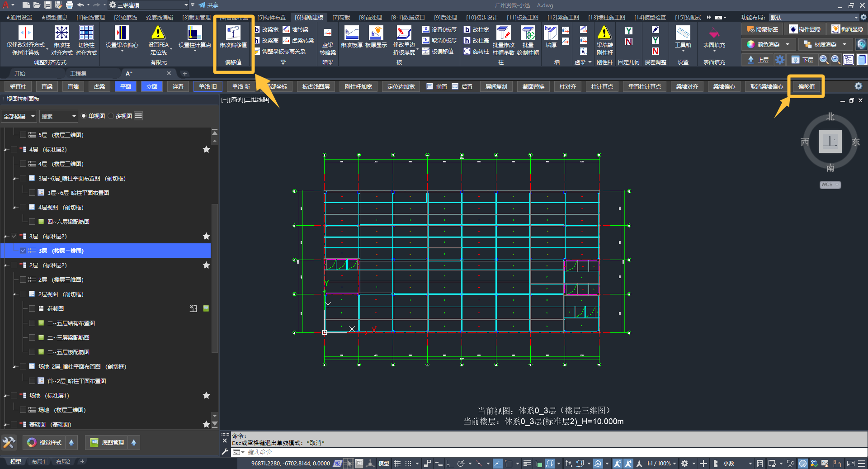Click the 偏移值 button in quick bar
The height and width of the screenshot is (469, 868).
(806, 86)
